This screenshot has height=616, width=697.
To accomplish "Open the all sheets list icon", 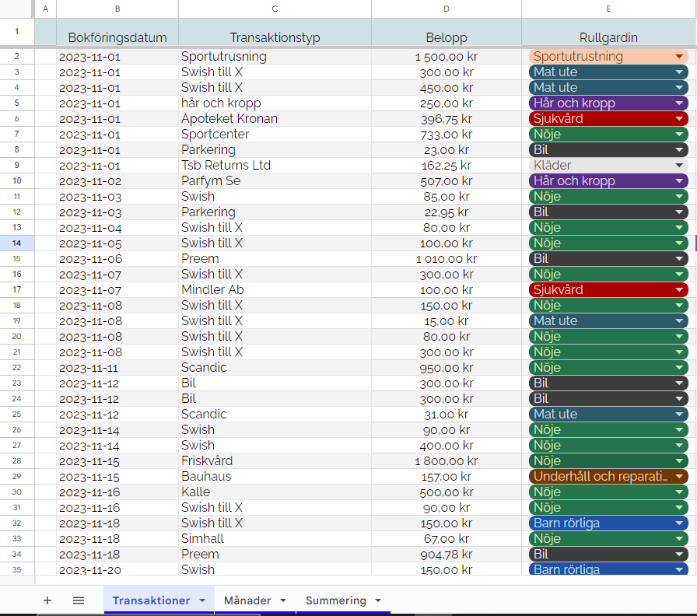I will click(79, 600).
